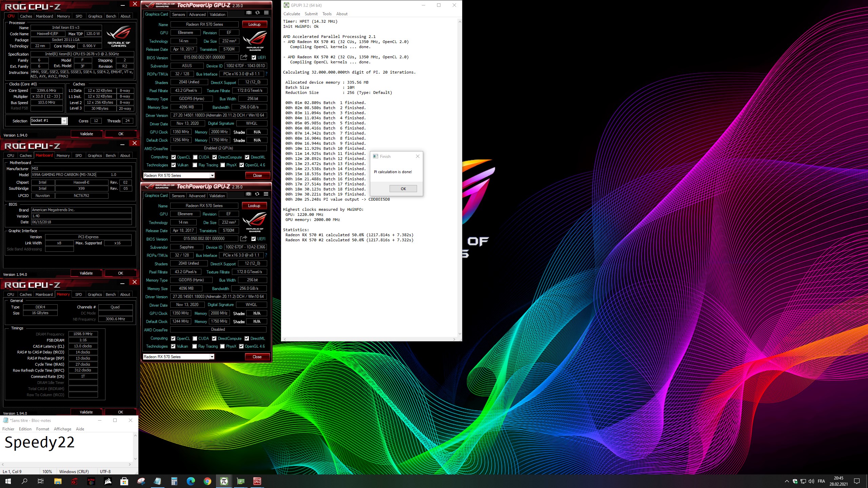Toggle PhysX checkbox in bottom GPU-Z
Screen dimensions: 868x488
(x=222, y=346)
